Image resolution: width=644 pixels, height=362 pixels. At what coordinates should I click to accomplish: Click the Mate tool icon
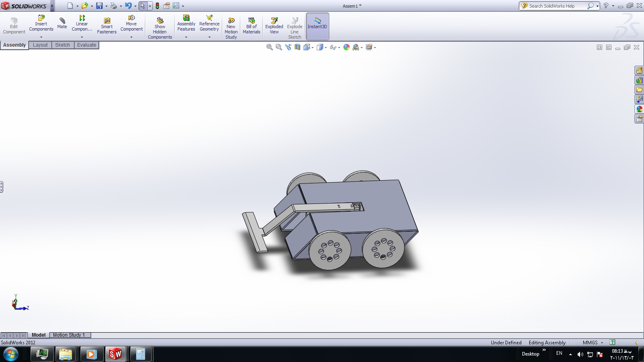tap(62, 23)
